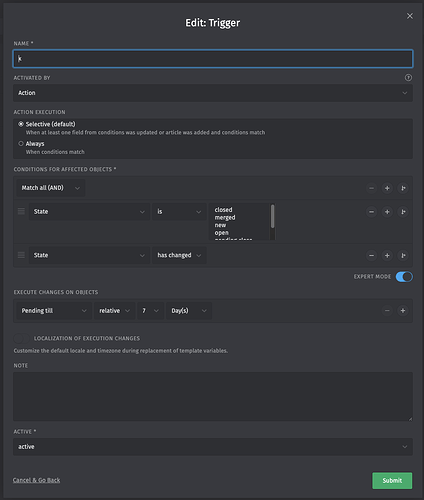424x500 pixels.
Task: Add another Execute Changes action row
Action: click(x=403, y=311)
